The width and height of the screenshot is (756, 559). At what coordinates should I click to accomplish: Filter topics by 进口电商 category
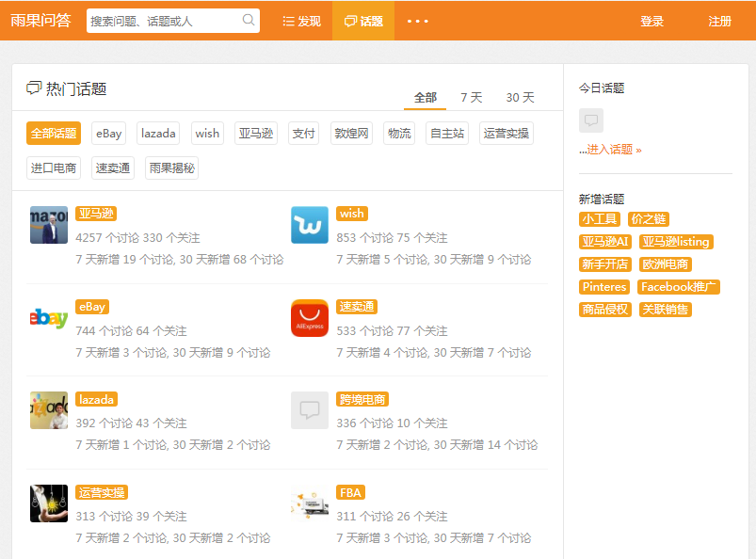click(x=54, y=168)
